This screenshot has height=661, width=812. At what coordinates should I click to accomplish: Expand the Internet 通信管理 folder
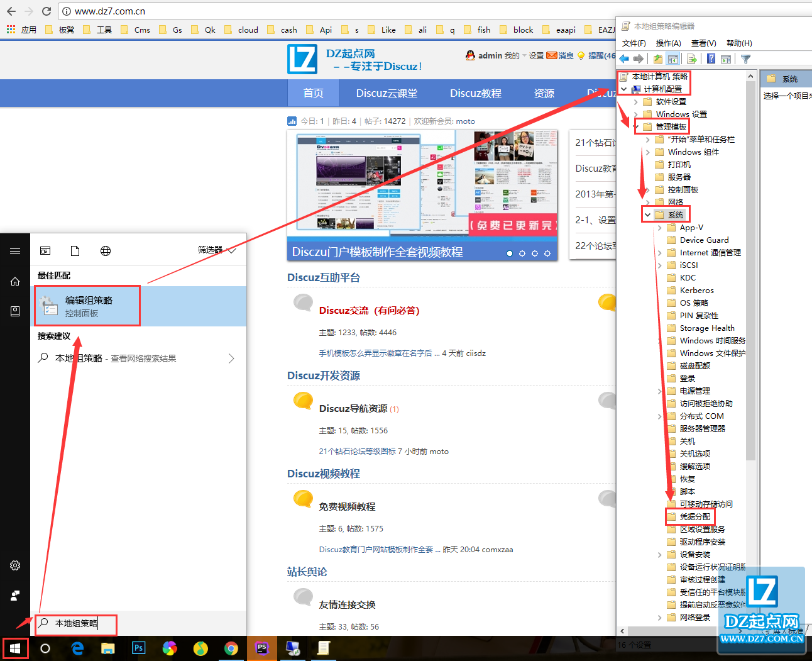660,252
